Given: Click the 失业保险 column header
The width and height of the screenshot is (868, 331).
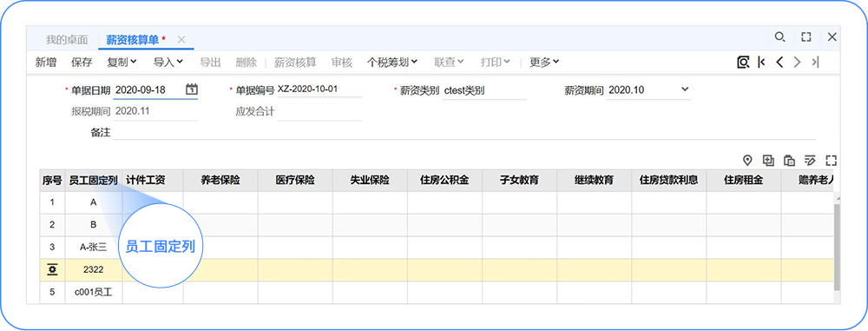Looking at the screenshot, I should tap(370, 180).
